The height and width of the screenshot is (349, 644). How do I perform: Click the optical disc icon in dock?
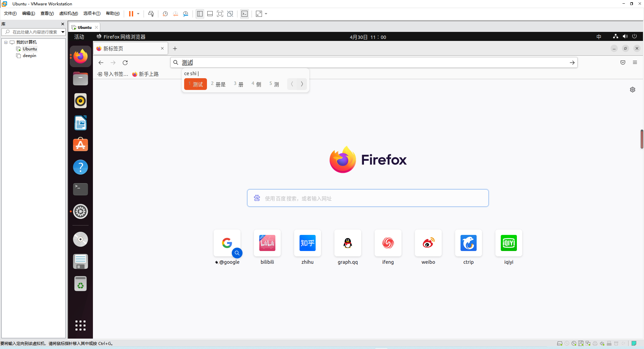(80, 239)
